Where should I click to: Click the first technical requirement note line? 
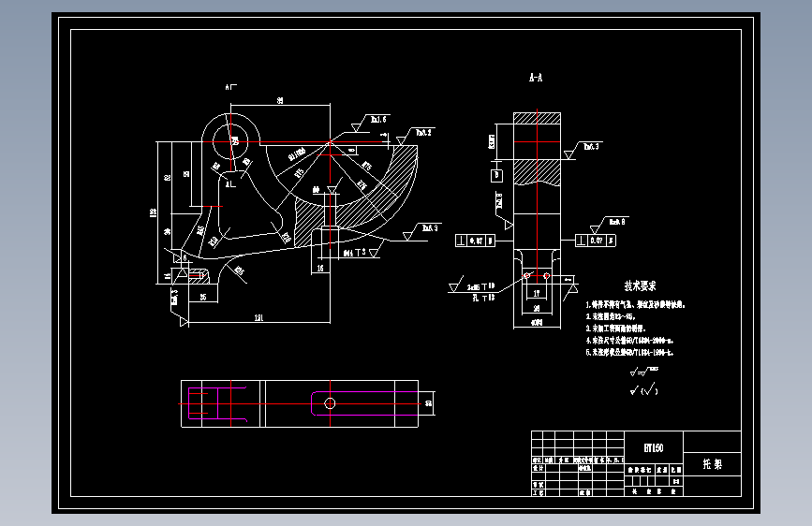(x=635, y=305)
